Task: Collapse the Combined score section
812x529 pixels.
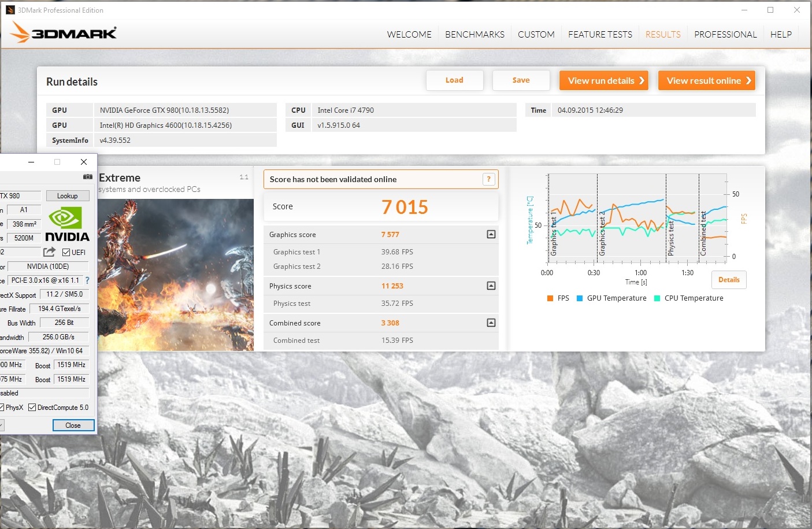Action: click(491, 323)
